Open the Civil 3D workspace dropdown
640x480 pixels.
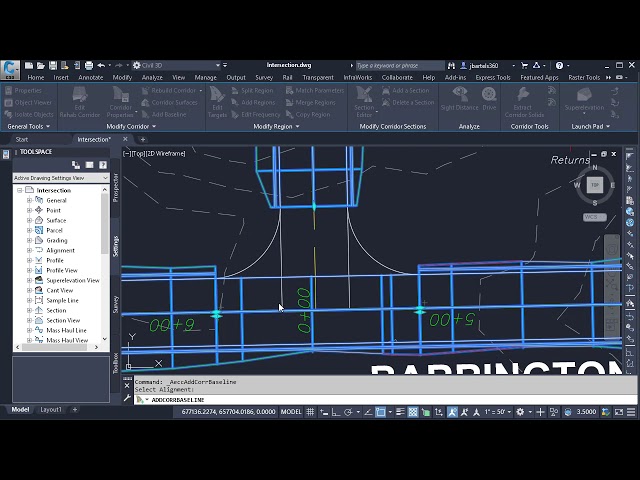[x=176, y=65]
